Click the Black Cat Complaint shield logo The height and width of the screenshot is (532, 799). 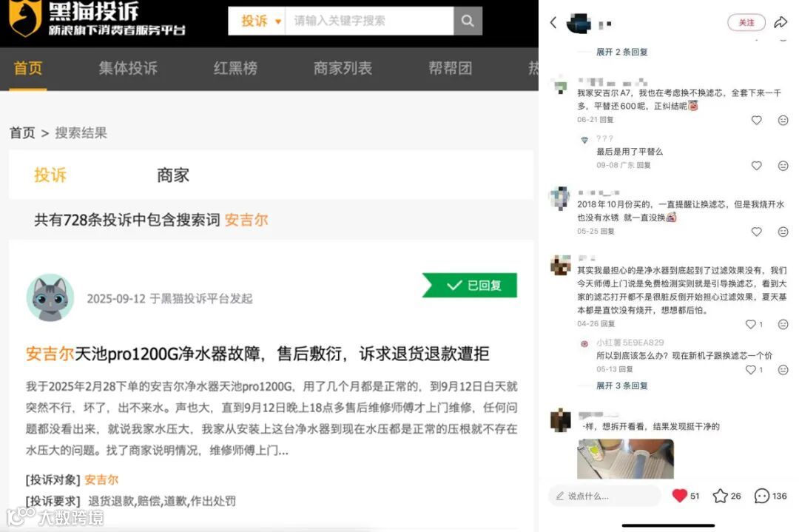[x=25, y=18]
